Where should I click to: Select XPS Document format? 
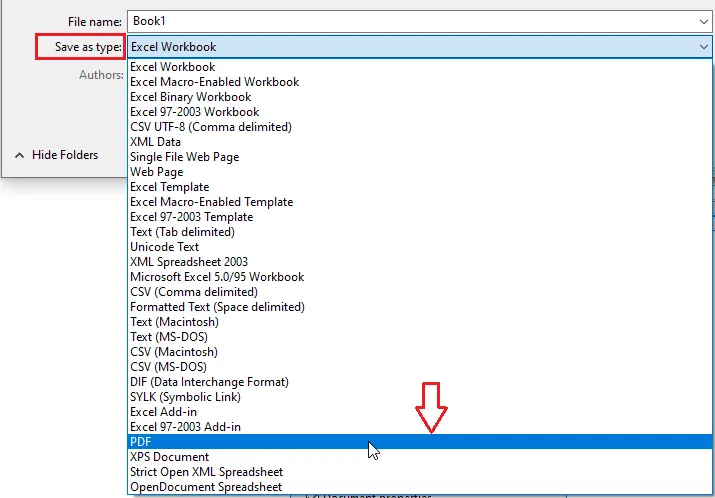pyautogui.click(x=420, y=456)
